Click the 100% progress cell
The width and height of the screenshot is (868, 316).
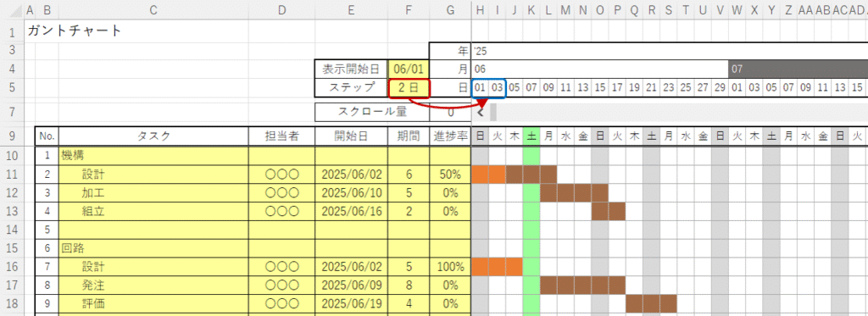click(450, 267)
